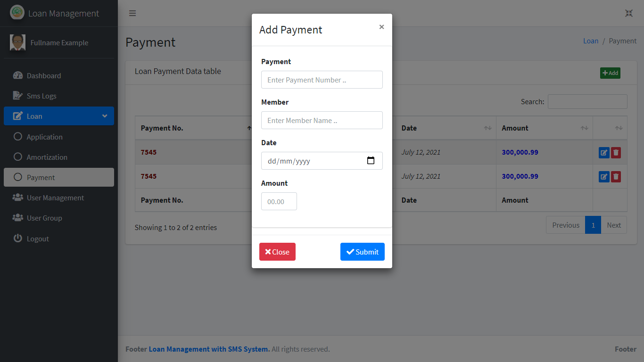Close the Add Payment dialog with X
Viewport: 644px width, 362px height.
381,27
